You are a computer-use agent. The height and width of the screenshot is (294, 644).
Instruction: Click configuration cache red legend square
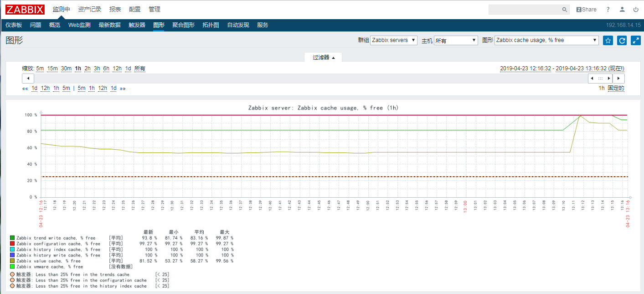click(12, 244)
